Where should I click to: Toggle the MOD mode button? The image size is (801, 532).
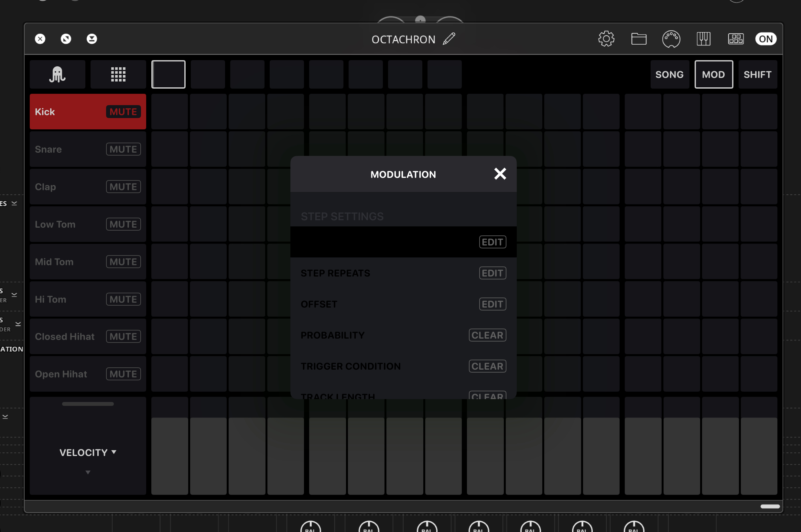[713, 74]
